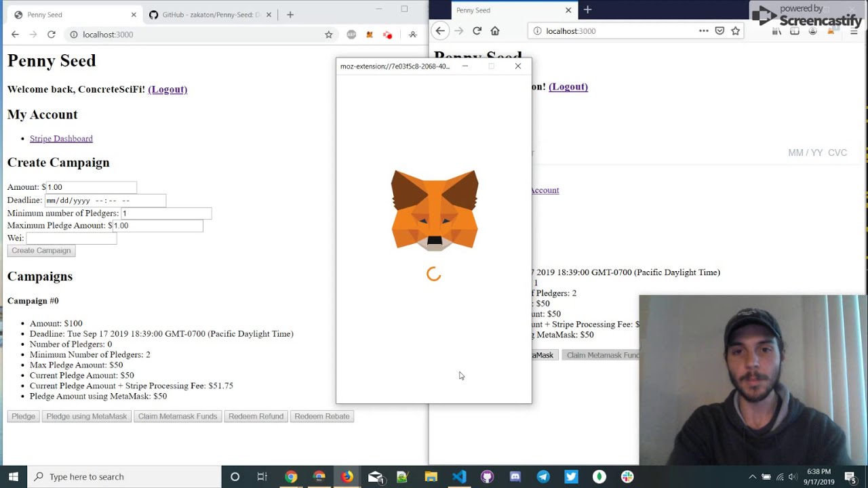Reload the Chrome page
Image resolution: width=868 pixels, height=488 pixels.
[51, 35]
